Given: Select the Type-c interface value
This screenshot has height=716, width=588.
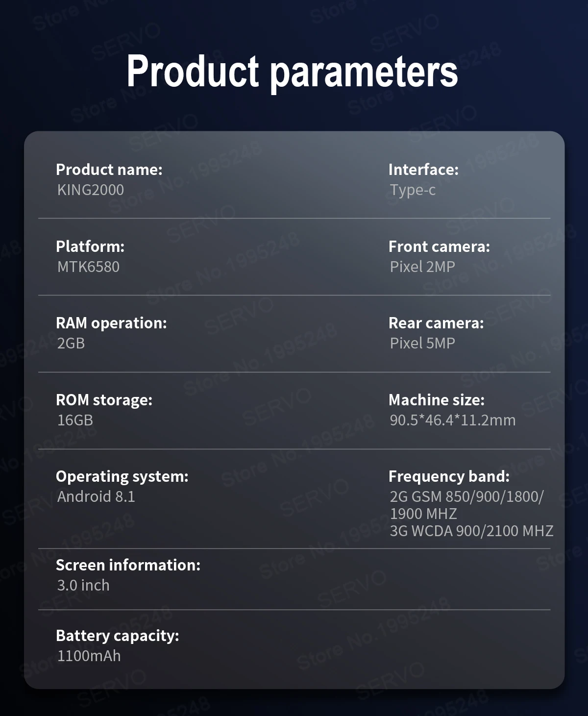Looking at the screenshot, I should (413, 190).
